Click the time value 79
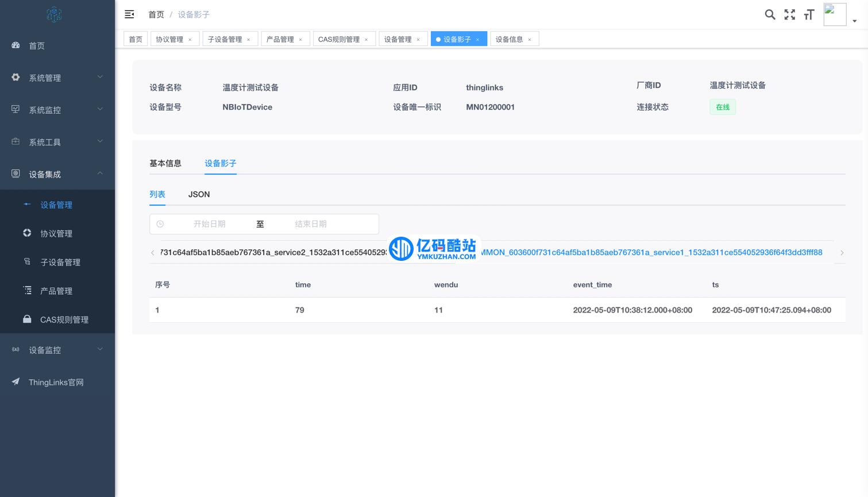This screenshot has width=868, height=497. (299, 310)
